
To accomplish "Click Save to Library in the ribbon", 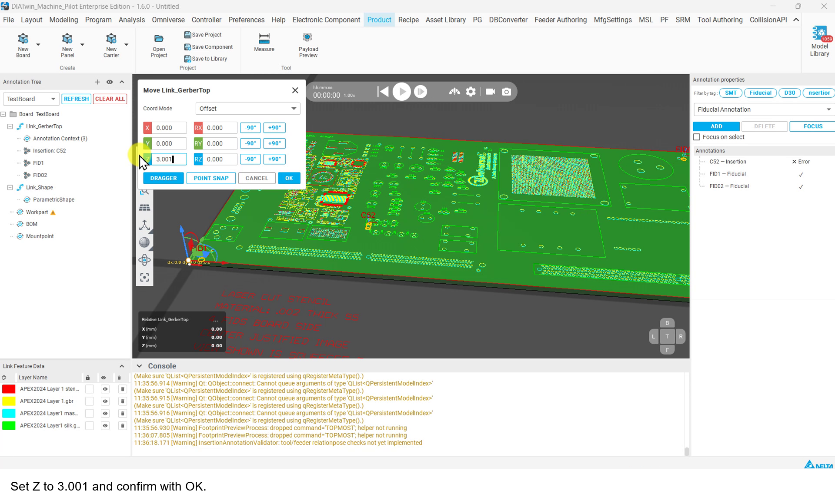I will pos(206,59).
